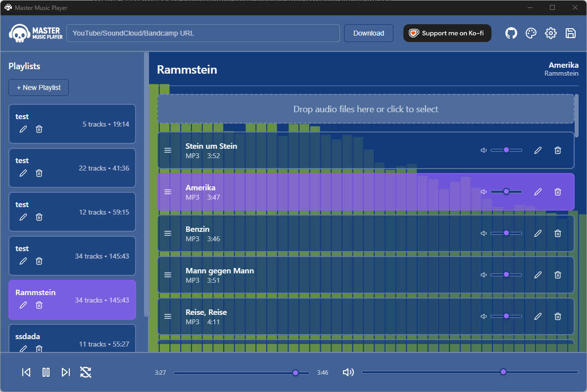This screenshot has width=587, height=392.
Task: Edit the Stein um Stein track
Action: pos(538,150)
